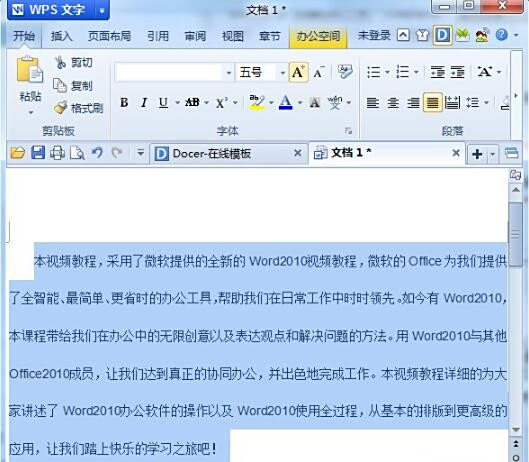Apply distributed alignment
529x462 pixels.
[x=452, y=103]
